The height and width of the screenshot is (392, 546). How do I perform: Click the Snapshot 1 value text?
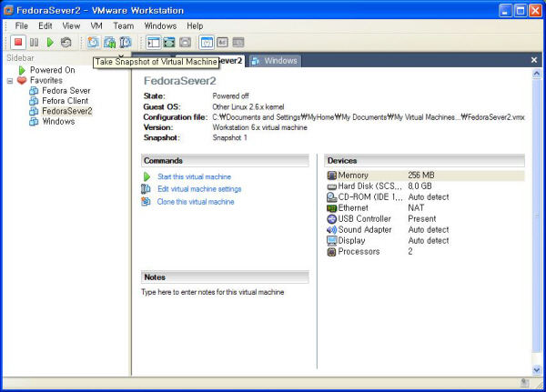pyautogui.click(x=230, y=138)
